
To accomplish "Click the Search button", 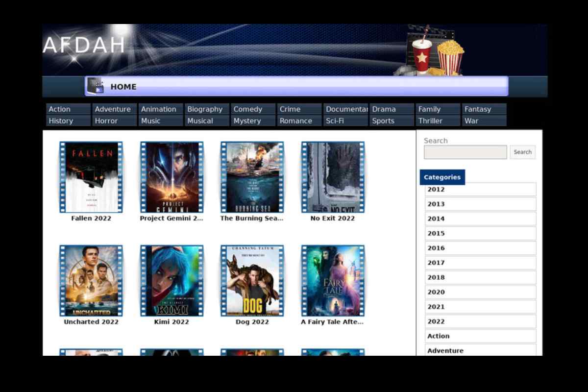I will pyautogui.click(x=523, y=152).
